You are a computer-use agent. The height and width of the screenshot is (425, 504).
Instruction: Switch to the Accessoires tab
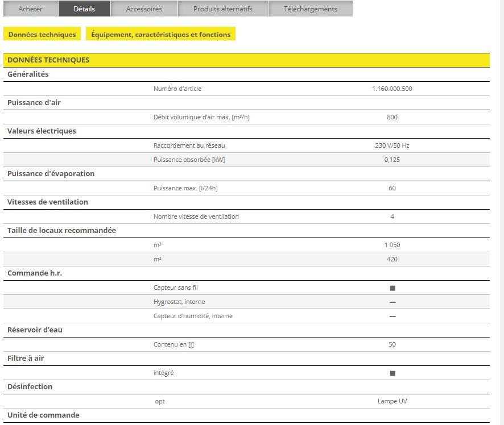(144, 9)
